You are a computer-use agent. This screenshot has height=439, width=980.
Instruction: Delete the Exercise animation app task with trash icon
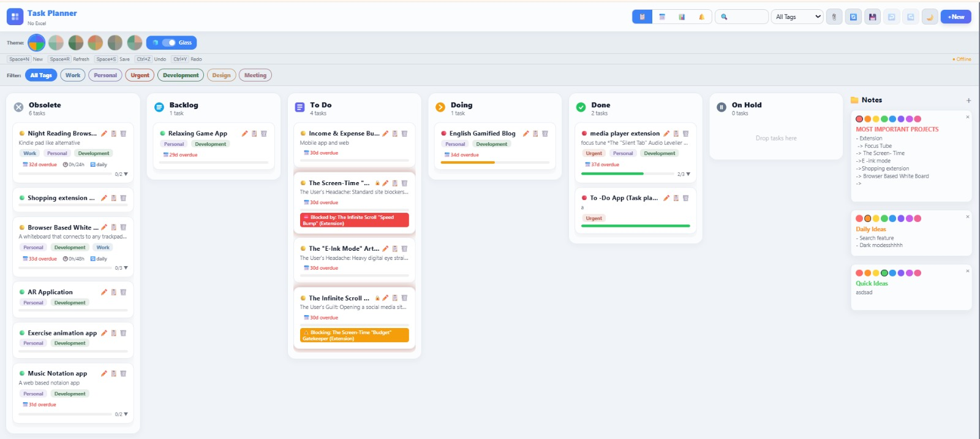(x=123, y=333)
